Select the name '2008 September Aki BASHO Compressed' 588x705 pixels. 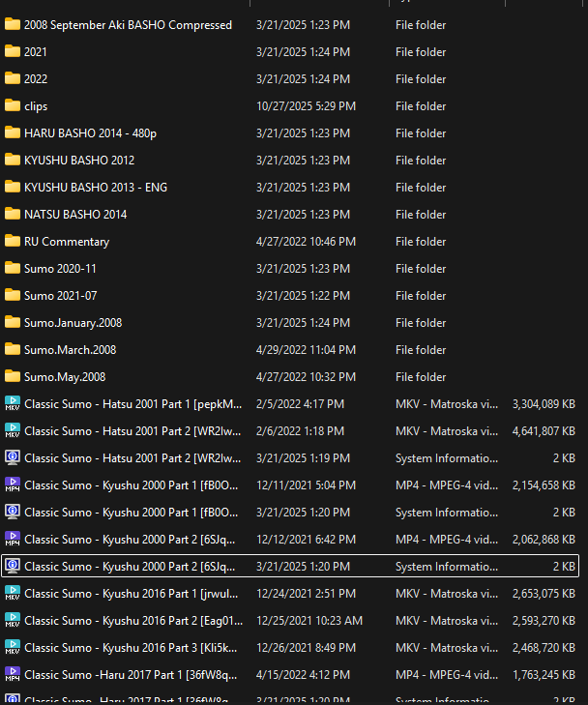[x=128, y=25]
